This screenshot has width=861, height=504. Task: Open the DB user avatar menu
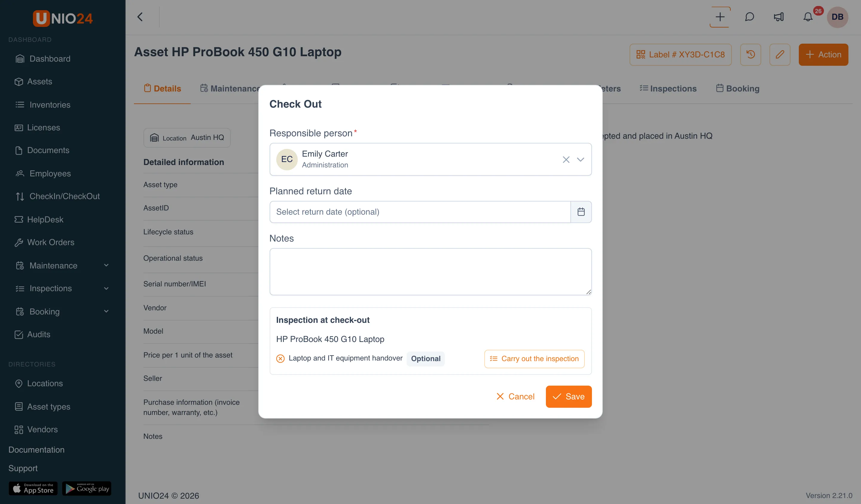pos(837,17)
